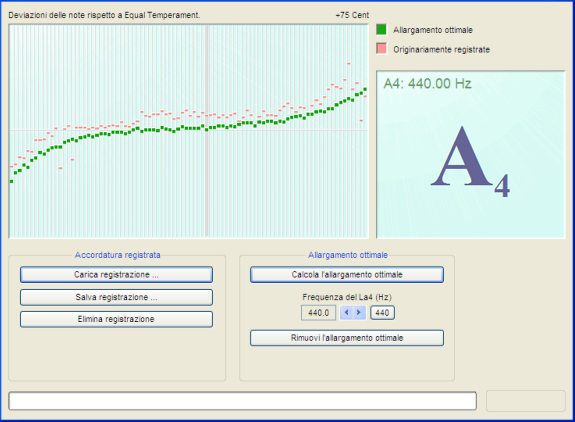
Task: Select the gray vertical A4 marker in graph
Action: (207, 131)
